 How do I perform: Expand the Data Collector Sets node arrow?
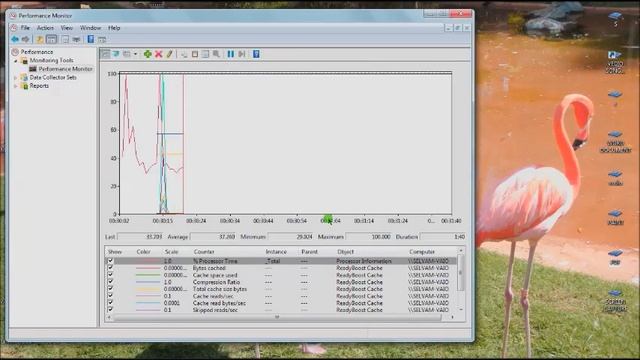coord(16,77)
